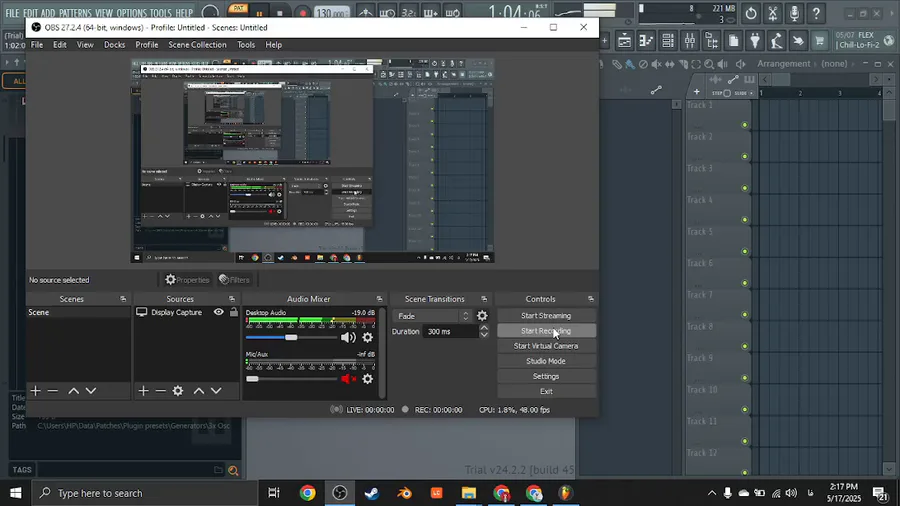Add a new scene with the plus icon
Screen dimensions: 900x506
pyautogui.click(x=36, y=391)
